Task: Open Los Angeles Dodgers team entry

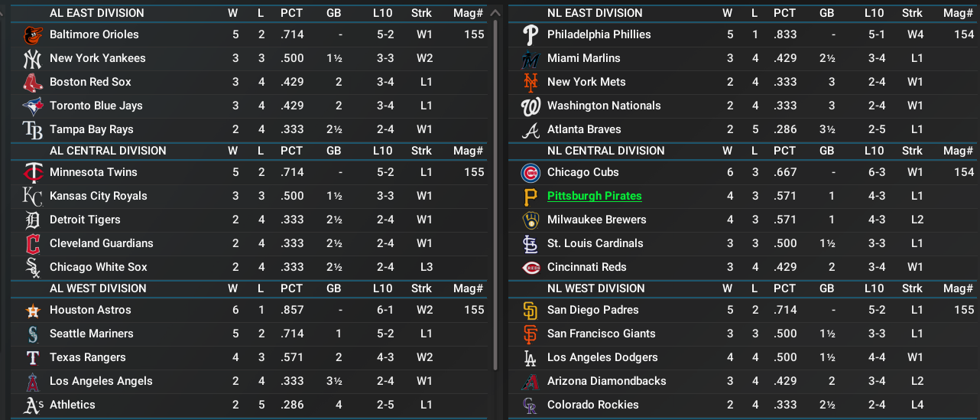Action: pyautogui.click(x=602, y=357)
